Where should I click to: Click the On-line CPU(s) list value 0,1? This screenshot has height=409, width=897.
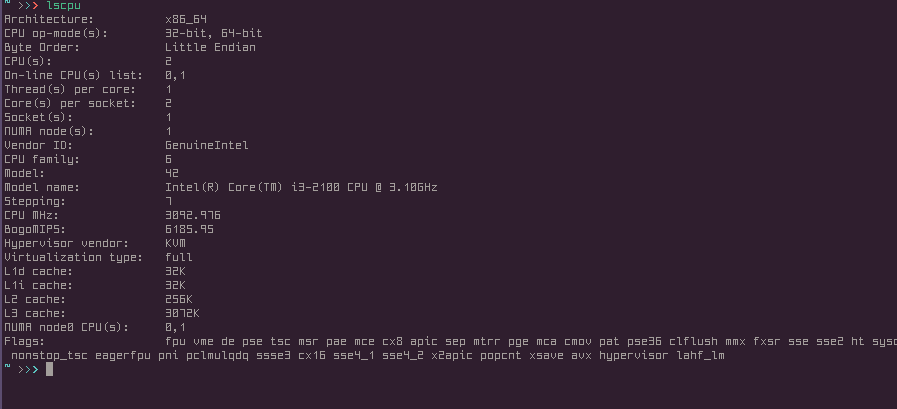pos(175,76)
